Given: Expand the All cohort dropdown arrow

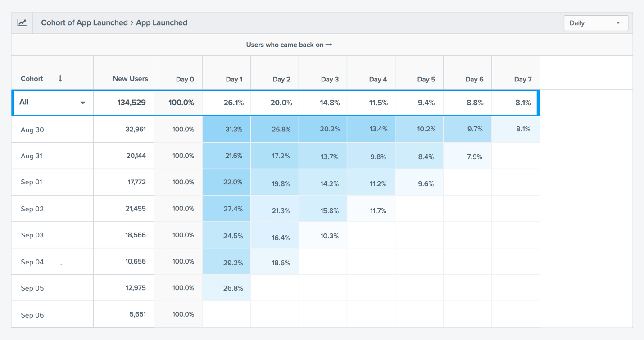Looking at the screenshot, I should tap(83, 103).
